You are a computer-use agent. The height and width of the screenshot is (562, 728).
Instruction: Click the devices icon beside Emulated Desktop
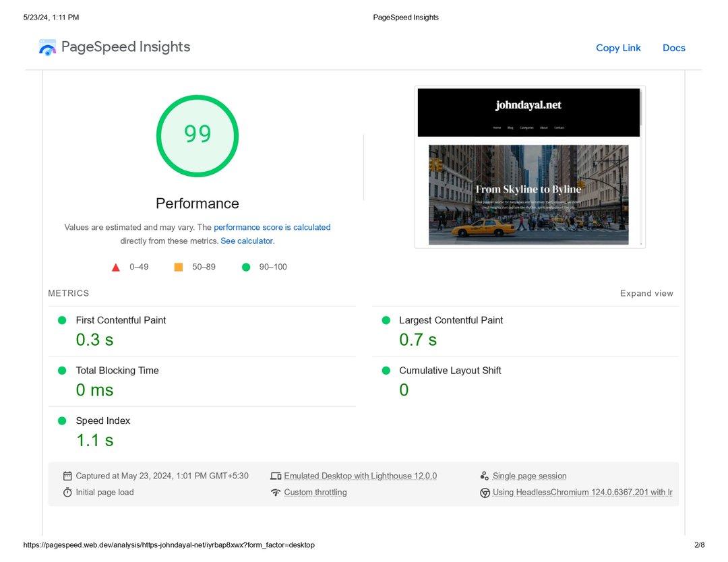[276, 476]
